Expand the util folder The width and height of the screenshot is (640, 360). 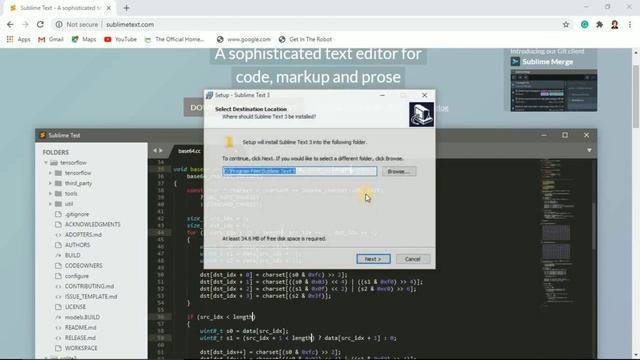click(50, 204)
